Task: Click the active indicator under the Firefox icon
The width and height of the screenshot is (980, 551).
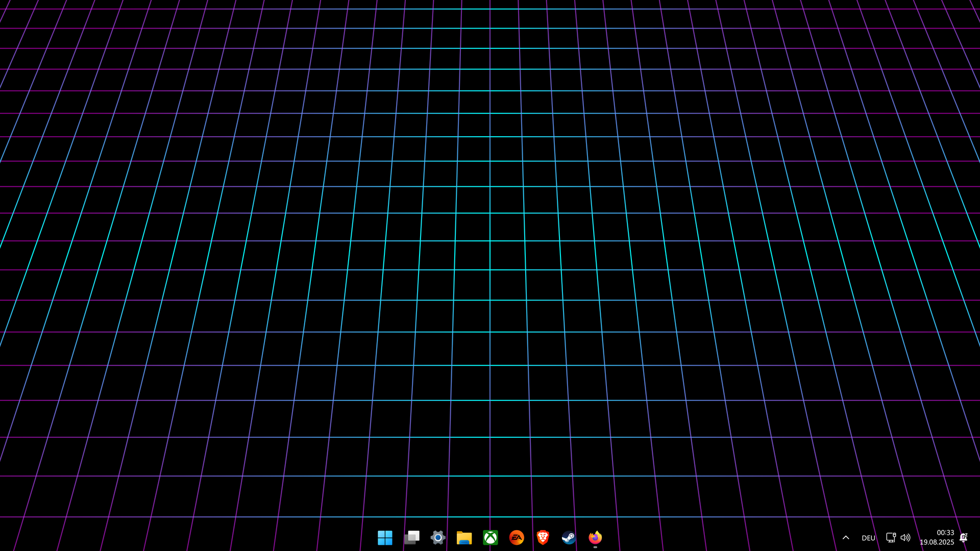Action: (595, 547)
